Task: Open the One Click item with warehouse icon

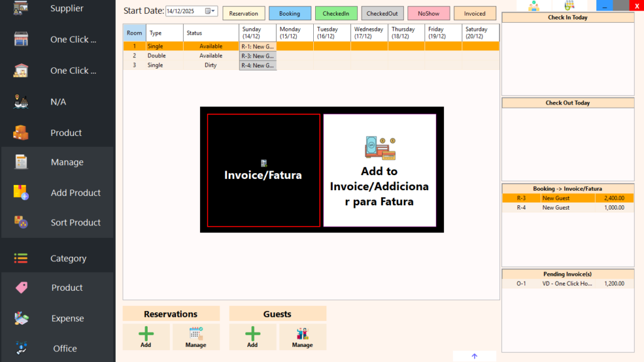Action: [x=57, y=71]
